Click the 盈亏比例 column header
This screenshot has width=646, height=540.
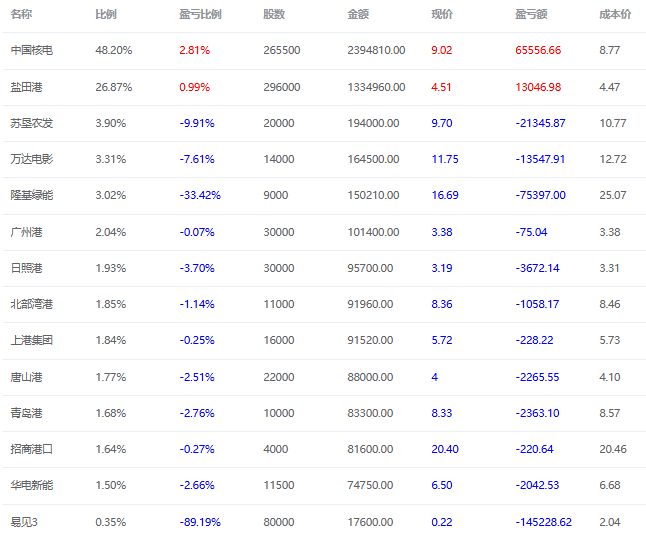pyautogui.click(x=200, y=14)
